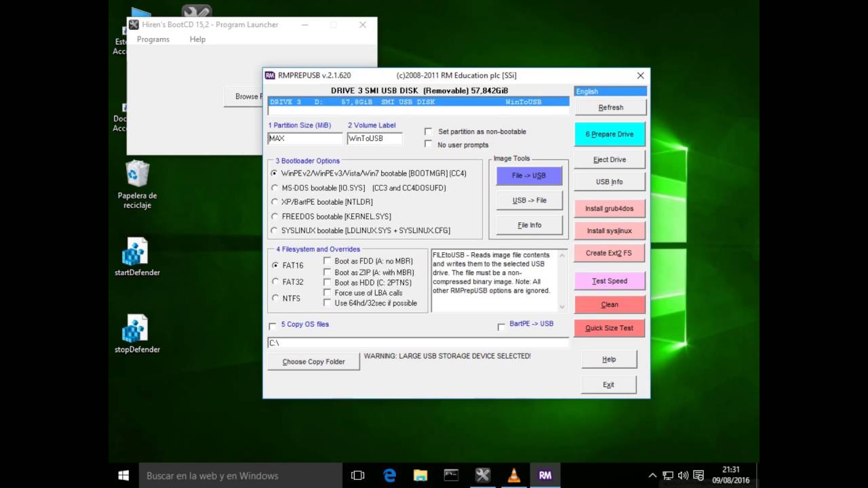The height and width of the screenshot is (488, 868).
Task: Click the Partition Size MAX field
Action: click(305, 138)
